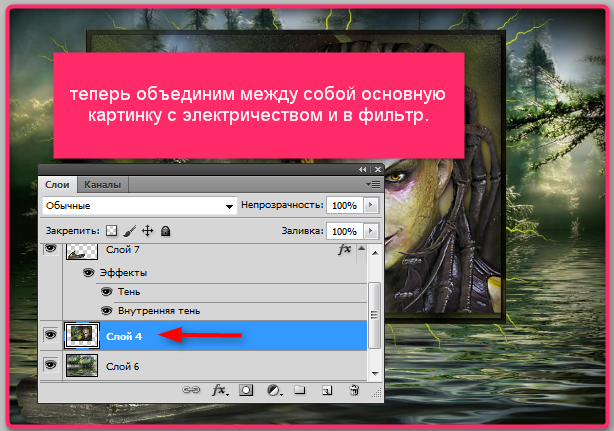Image resolution: width=614 pixels, height=431 pixels.
Task: Collapse Слой 7 effects list arrow
Action: tap(361, 248)
